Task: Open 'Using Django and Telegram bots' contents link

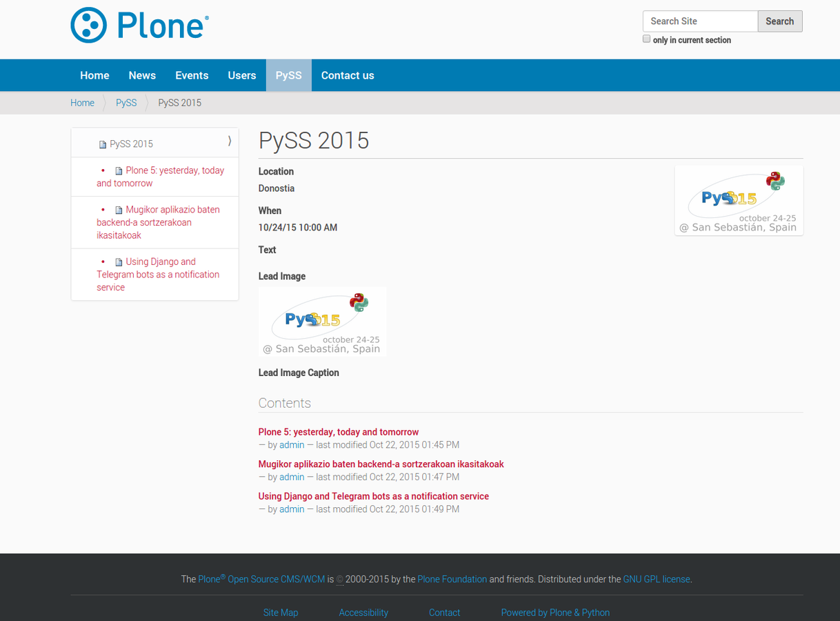Action: point(374,496)
